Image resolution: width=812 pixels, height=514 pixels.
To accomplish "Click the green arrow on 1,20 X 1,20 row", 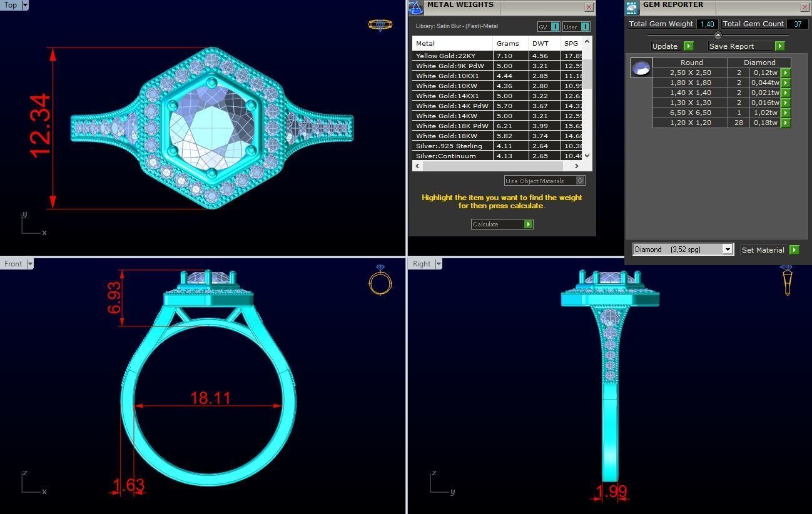I will tap(786, 123).
